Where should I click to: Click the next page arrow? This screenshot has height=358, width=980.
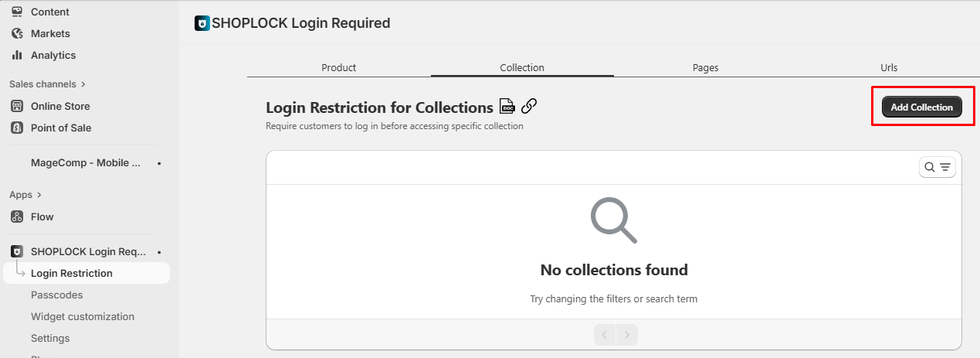pyautogui.click(x=627, y=335)
